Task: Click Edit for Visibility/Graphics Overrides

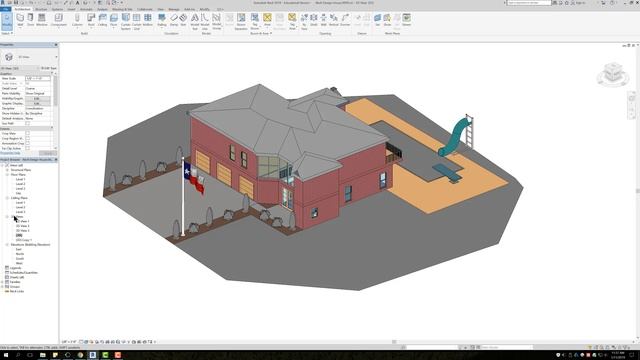Action: (x=37, y=98)
